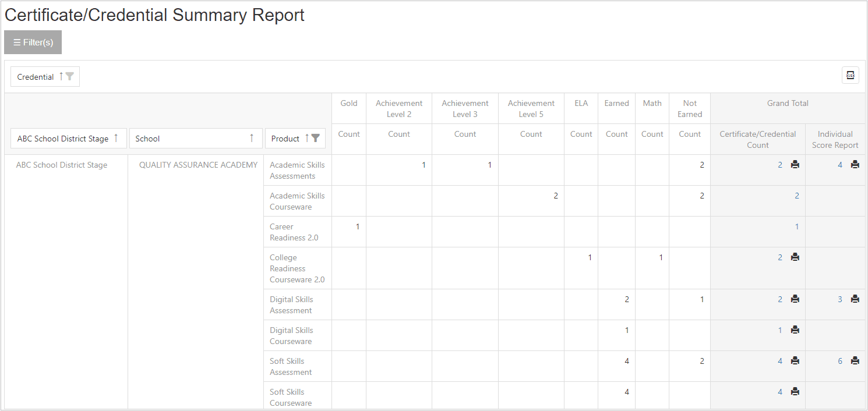Print certificates for College Readiness Courseware 2.0
The width and height of the screenshot is (868, 411).
pos(795,257)
